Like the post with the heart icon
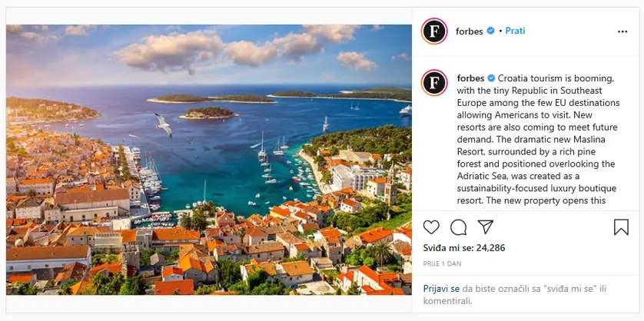The image size is (644, 321). (431, 227)
